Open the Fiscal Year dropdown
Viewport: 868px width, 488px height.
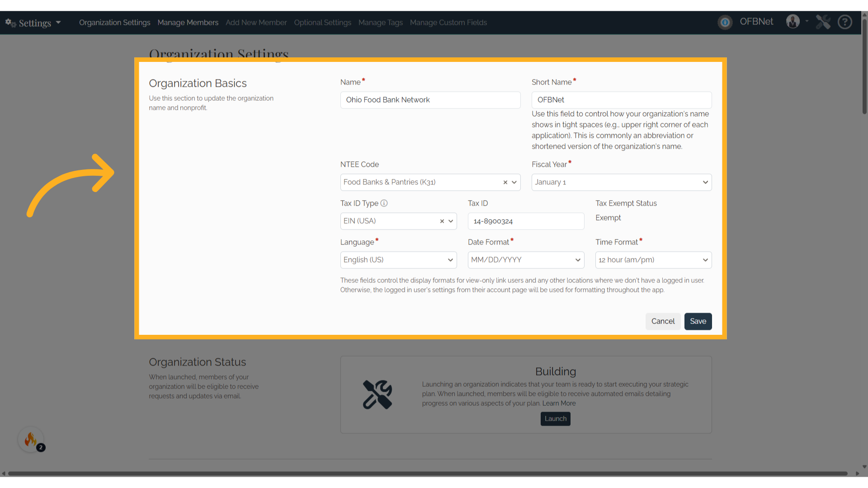click(x=622, y=183)
